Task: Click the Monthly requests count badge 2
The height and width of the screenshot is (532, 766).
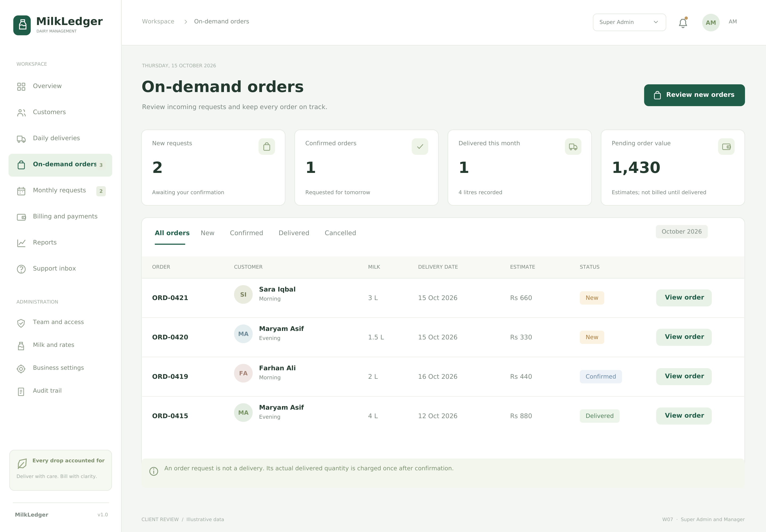Action: click(x=101, y=191)
